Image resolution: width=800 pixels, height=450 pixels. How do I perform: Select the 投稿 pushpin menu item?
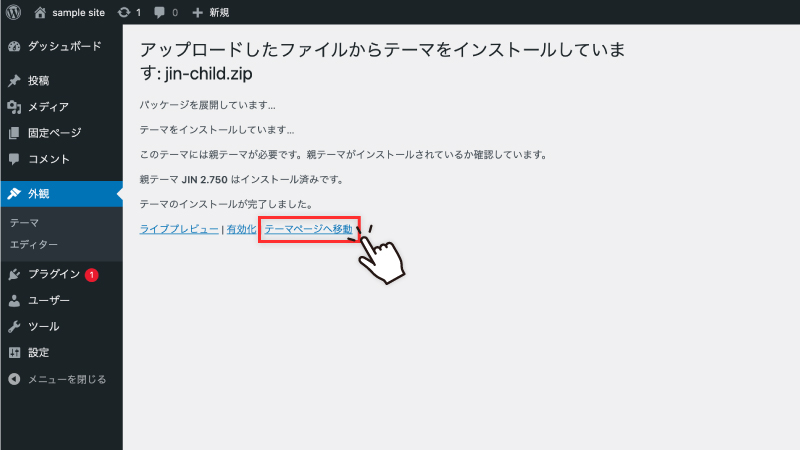tap(61, 81)
